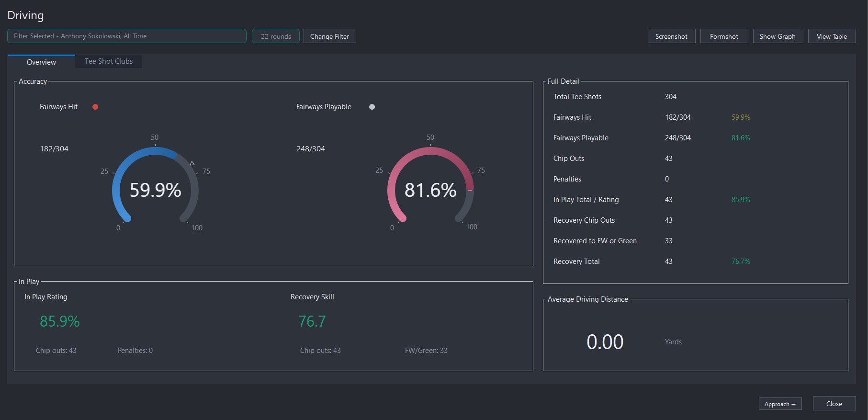Click the 85.9% value in Full Detail
Screen dimensions: 868x420
[741, 200]
